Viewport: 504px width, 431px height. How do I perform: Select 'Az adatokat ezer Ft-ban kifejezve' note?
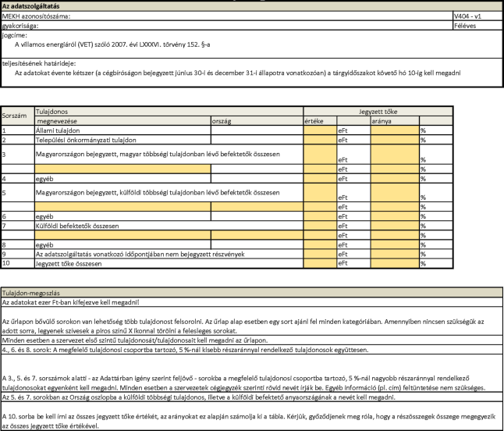[x=251, y=302]
